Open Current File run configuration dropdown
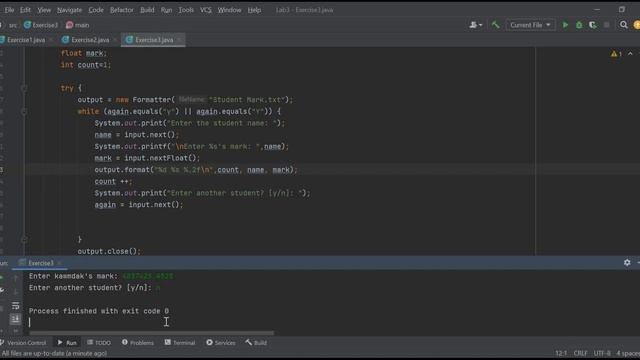This screenshot has width=640, height=360. (530, 25)
